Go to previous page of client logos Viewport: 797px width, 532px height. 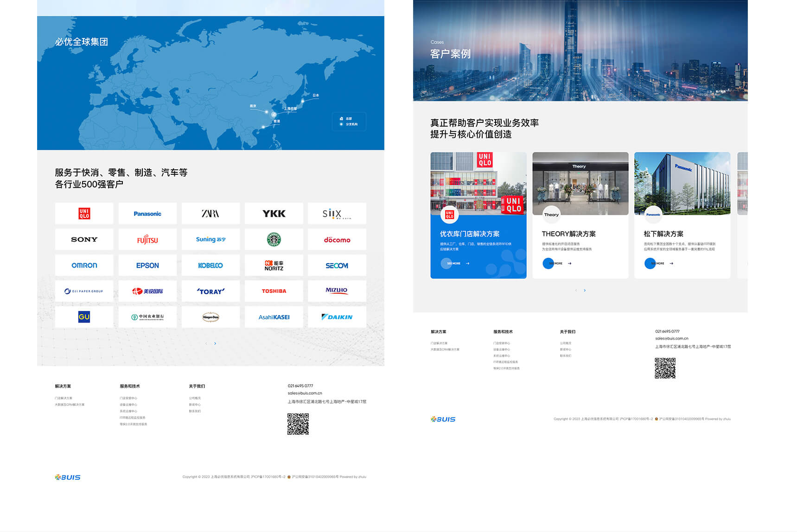tap(206, 343)
